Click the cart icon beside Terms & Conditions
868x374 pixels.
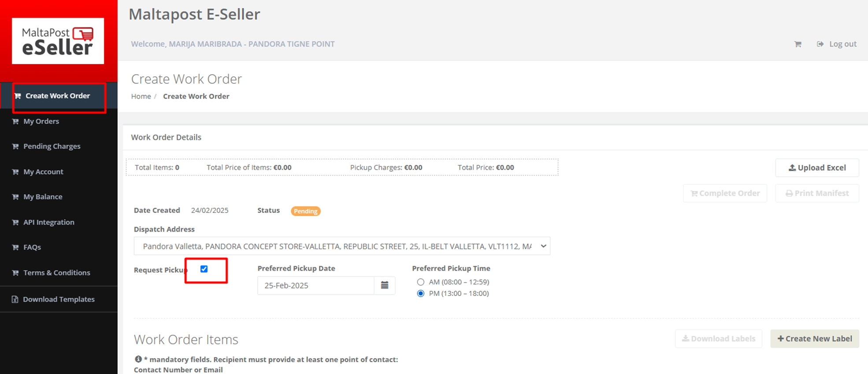pyautogui.click(x=15, y=273)
